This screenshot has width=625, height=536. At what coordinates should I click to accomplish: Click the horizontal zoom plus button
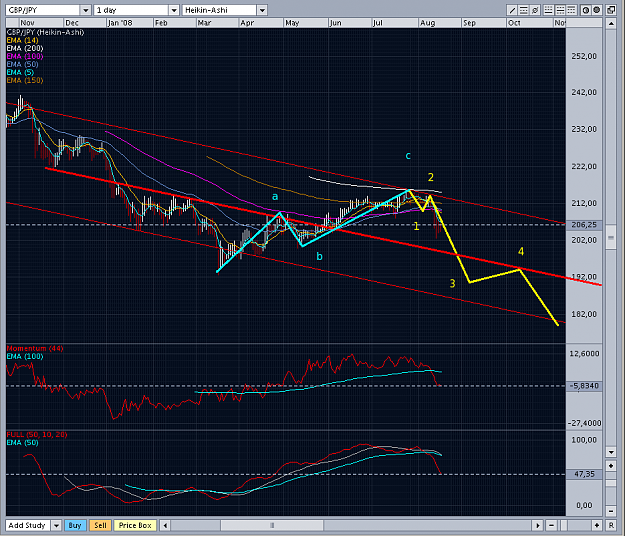pyautogui.click(x=597, y=525)
